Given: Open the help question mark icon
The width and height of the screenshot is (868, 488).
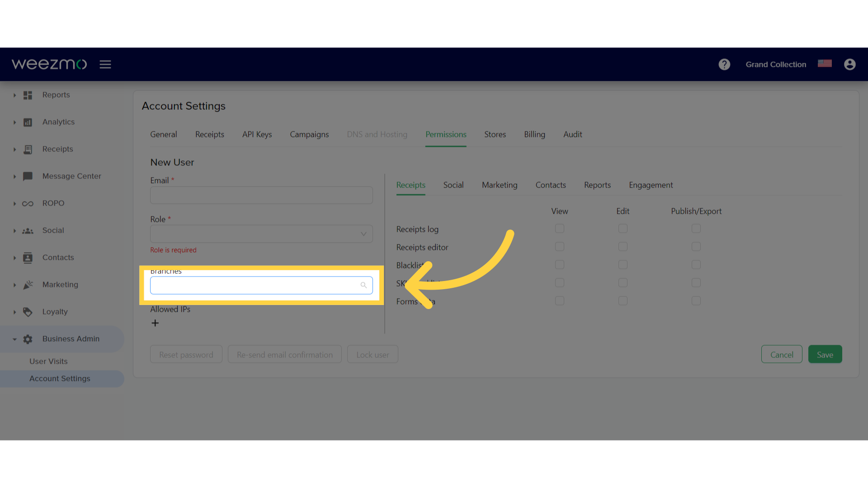Looking at the screenshot, I should 724,65.
